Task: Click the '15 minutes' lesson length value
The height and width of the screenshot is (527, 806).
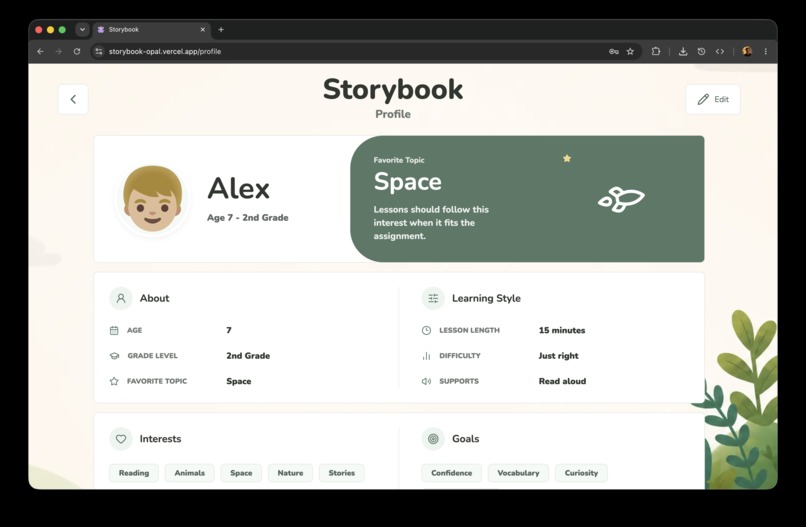Action: tap(562, 330)
